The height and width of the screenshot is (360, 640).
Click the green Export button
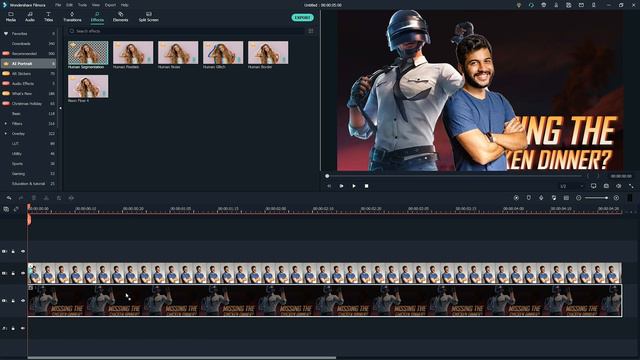click(302, 18)
